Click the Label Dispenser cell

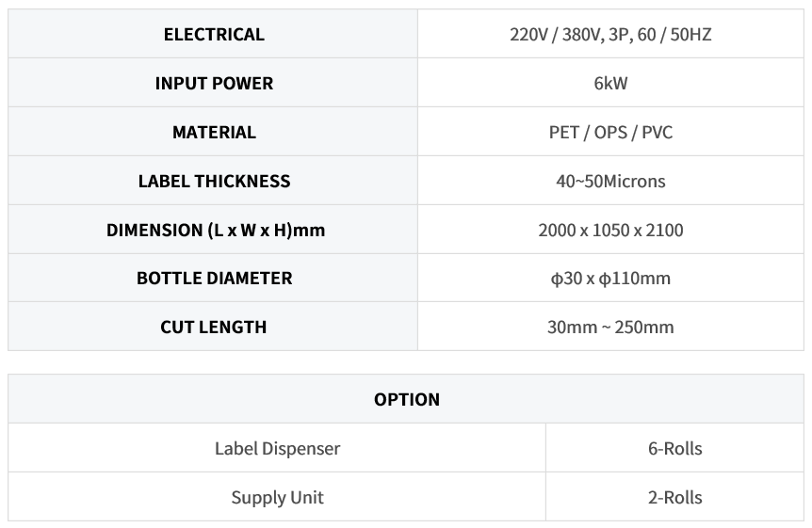click(x=277, y=448)
